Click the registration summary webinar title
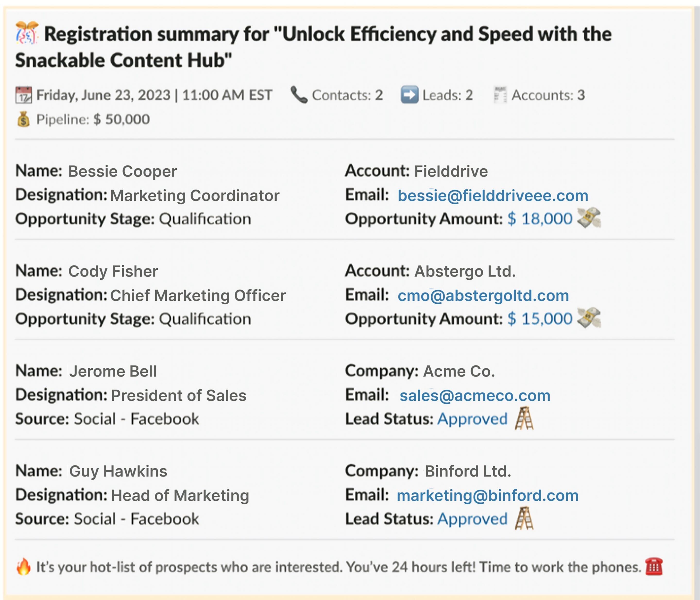This screenshot has width=700, height=600. click(x=313, y=47)
